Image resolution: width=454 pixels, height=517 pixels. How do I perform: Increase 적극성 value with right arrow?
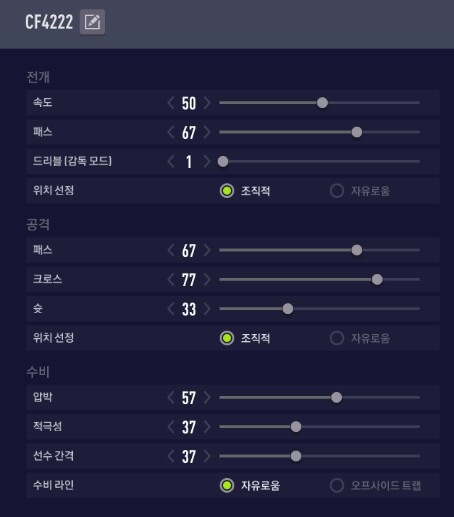click(207, 427)
